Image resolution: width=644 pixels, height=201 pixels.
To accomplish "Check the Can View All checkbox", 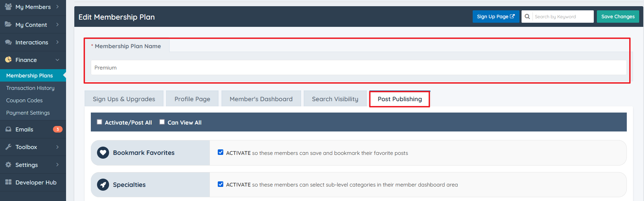I will [x=162, y=121].
